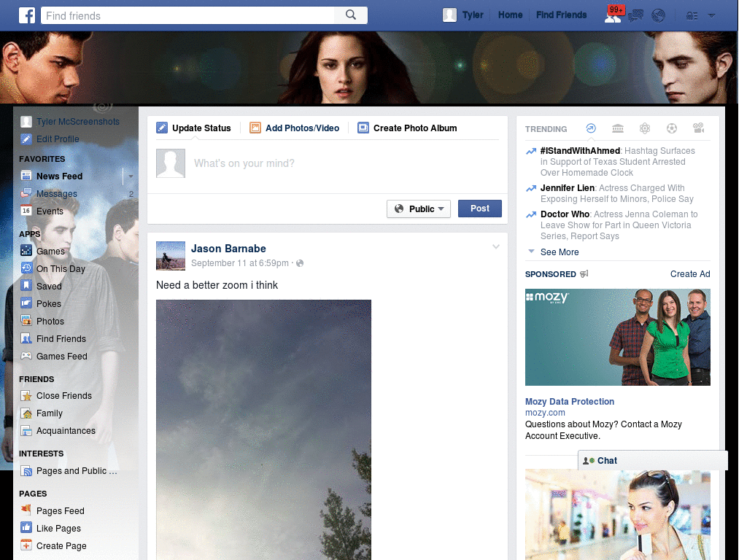This screenshot has height=560, width=747.
Task: Open #IStandWithAhmed trending topic
Action: [580, 150]
